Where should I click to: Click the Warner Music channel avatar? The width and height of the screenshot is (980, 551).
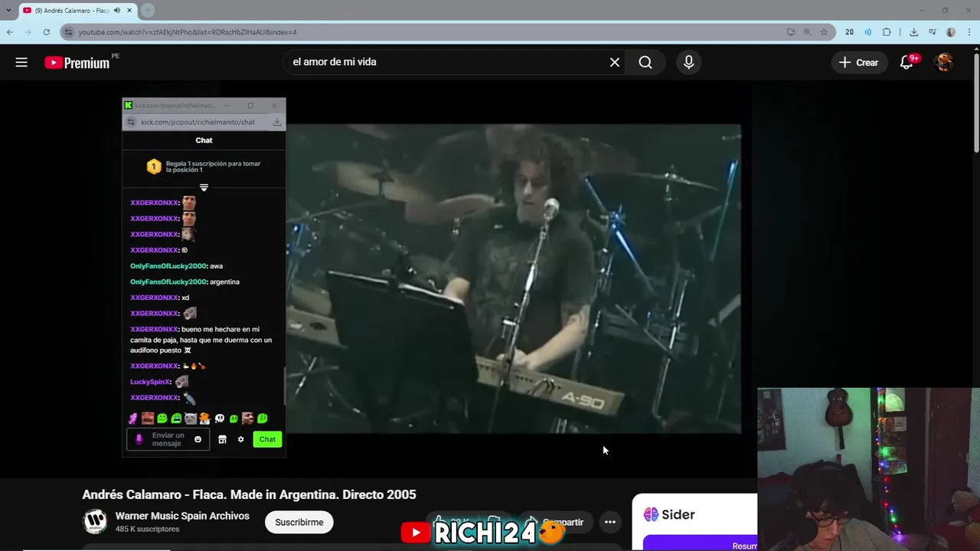click(x=95, y=522)
